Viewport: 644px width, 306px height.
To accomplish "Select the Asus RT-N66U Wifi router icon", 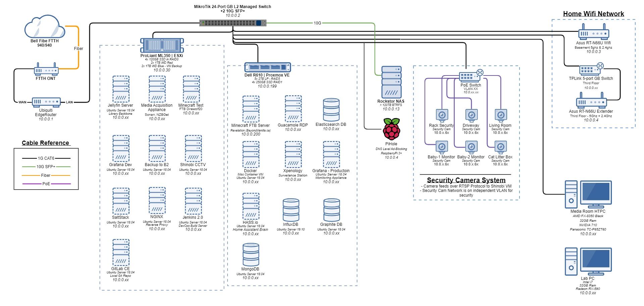I will (x=594, y=32).
